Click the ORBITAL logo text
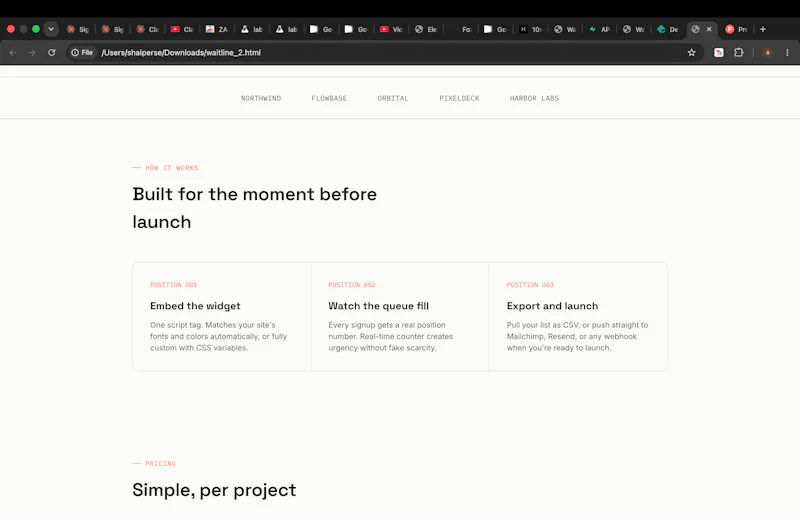The image size is (800, 520). [393, 98]
